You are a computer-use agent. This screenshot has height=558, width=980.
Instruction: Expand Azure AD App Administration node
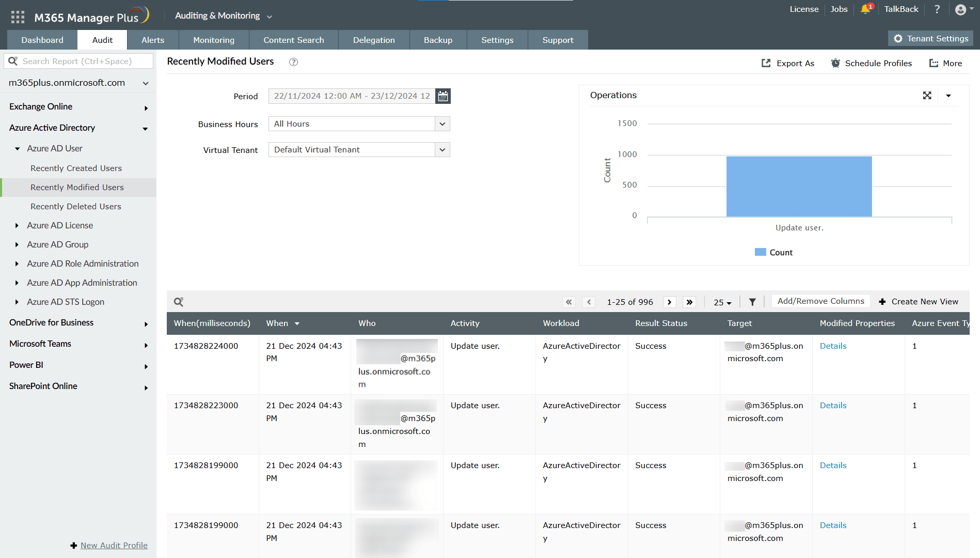coord(17,283)
